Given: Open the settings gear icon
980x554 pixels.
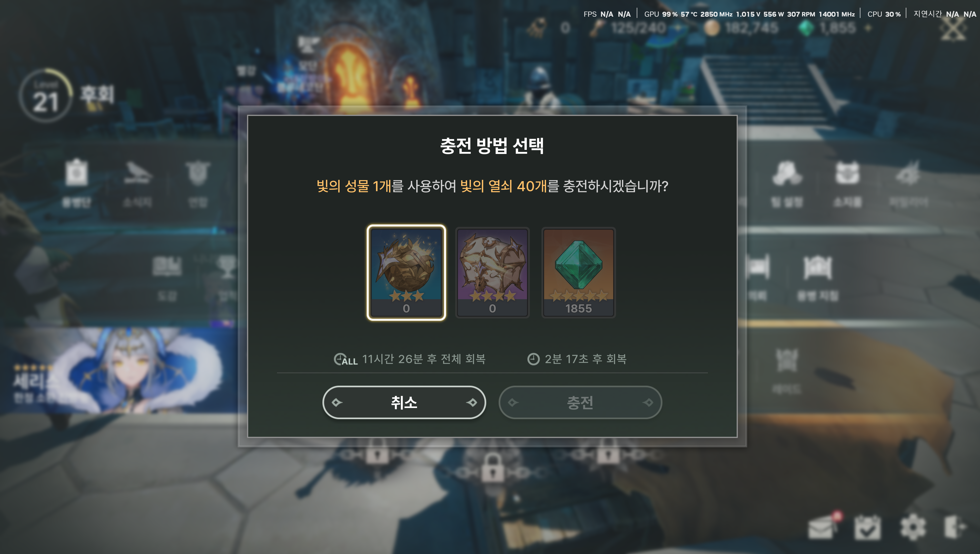Looking at the screenshot, I should point(913,527).
